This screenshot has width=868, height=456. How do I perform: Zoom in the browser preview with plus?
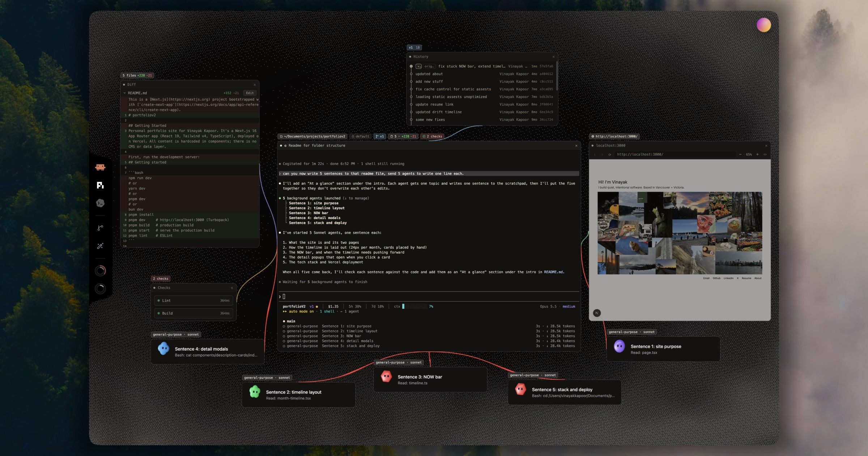(757, 155)
